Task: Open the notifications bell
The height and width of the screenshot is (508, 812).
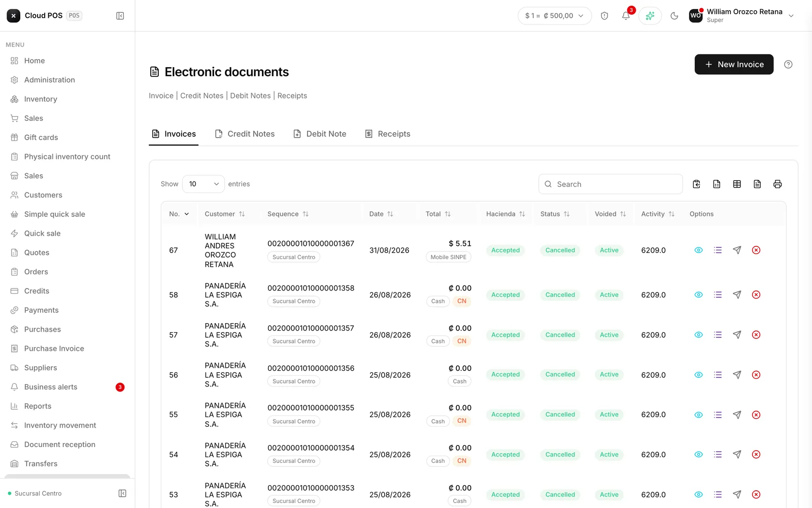Action: [626, 16]
